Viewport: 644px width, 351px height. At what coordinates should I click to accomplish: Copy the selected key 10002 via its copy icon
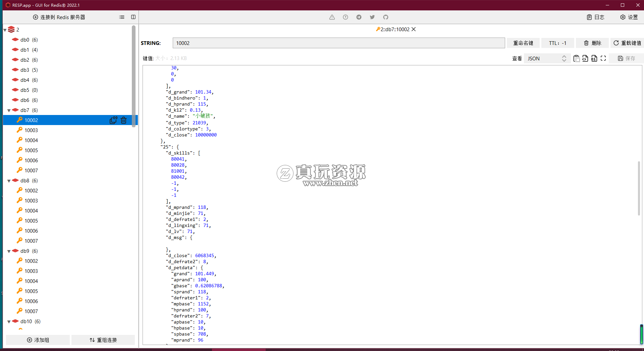coord(113,120)
